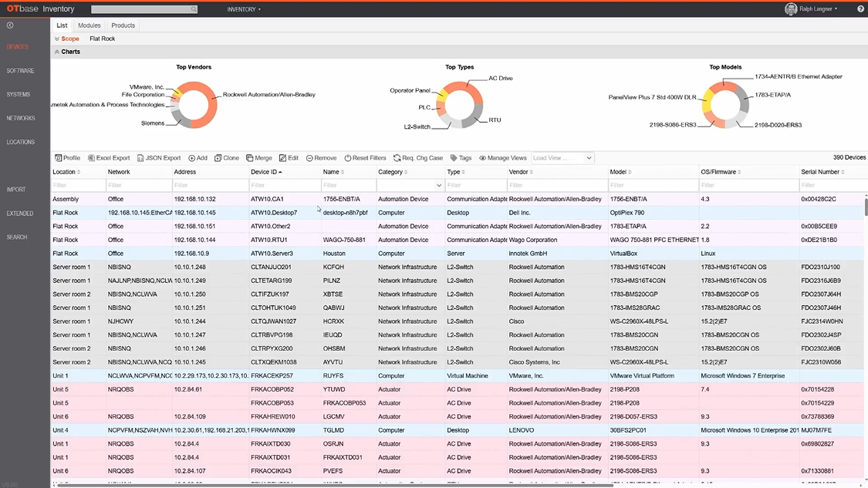Image resolution: width=868 pixels, height=488 pixels.
Task: Click the Flat Rock scope value
Action: pos(103,39)
